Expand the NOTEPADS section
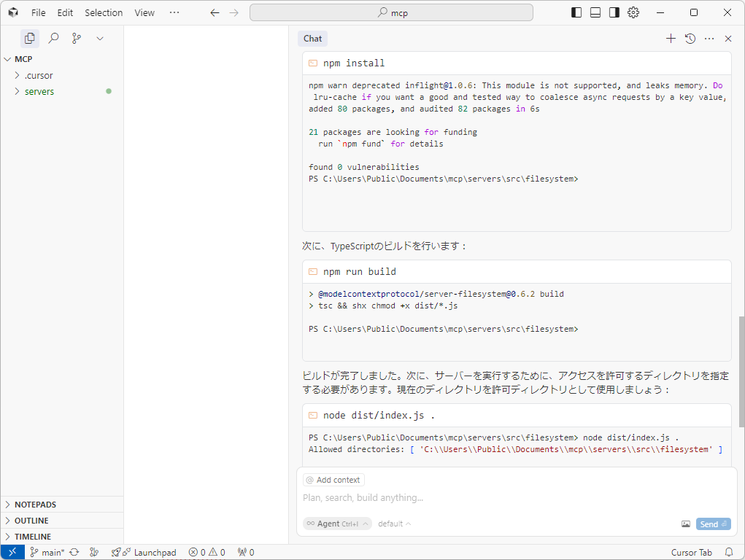 pyautogui.click(x=35, y=505)
